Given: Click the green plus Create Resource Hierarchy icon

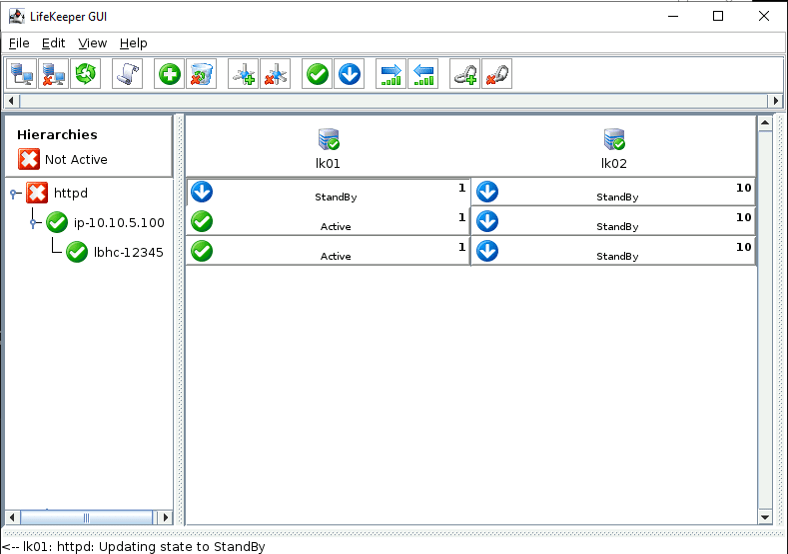Looking at the screenshot, I should [x=169, y=74].
